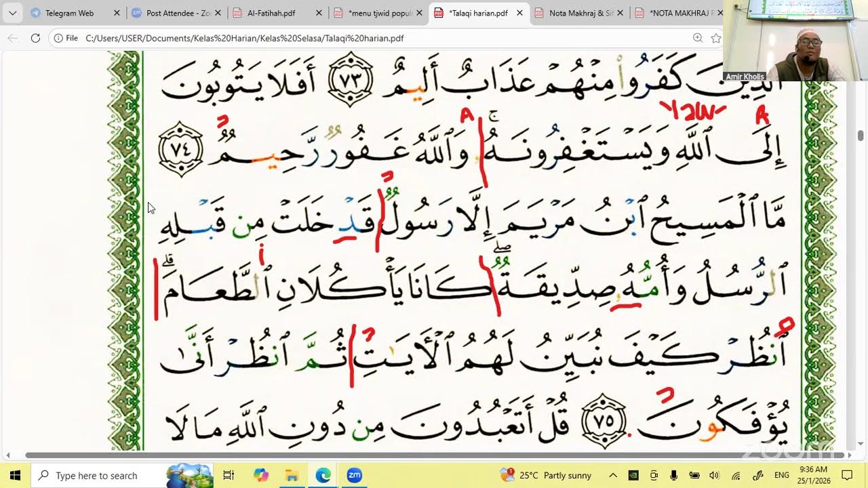
Task: Click the Type here to search box
Action: pos(122,475)
